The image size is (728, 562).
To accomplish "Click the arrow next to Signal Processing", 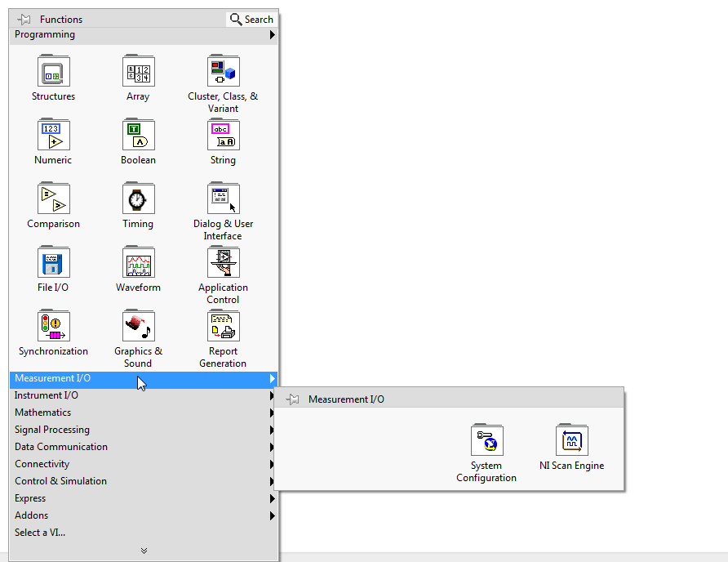I will pyautogui.click(x=272, y=430).
